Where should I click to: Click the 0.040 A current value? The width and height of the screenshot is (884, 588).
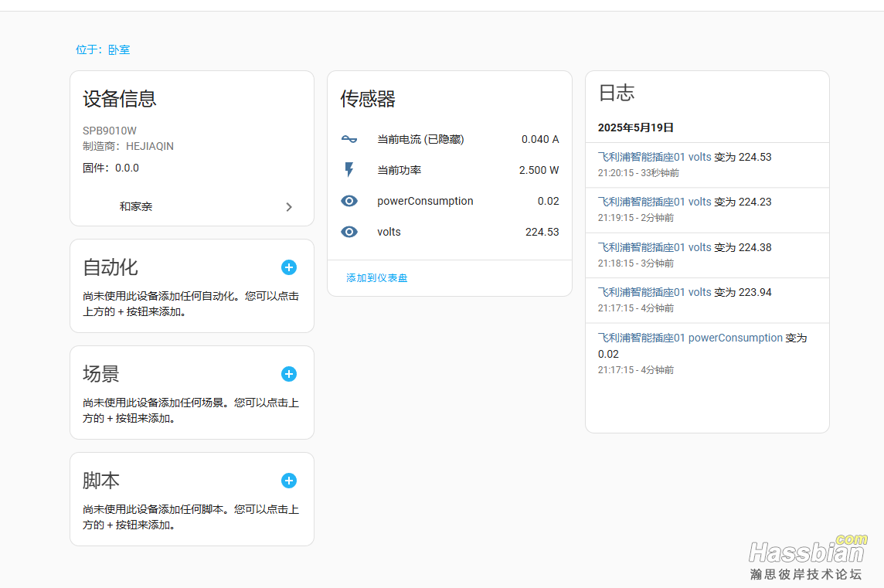click(x=540, y=139)
